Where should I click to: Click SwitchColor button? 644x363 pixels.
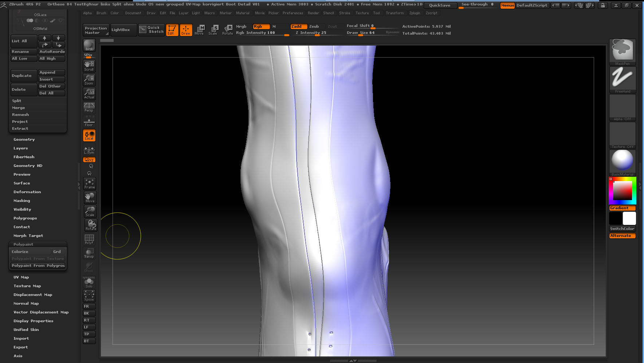[623, 229]
